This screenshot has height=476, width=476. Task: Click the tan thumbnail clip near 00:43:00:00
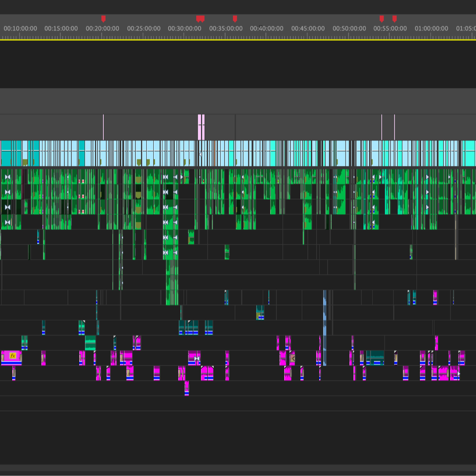[293, 358]
